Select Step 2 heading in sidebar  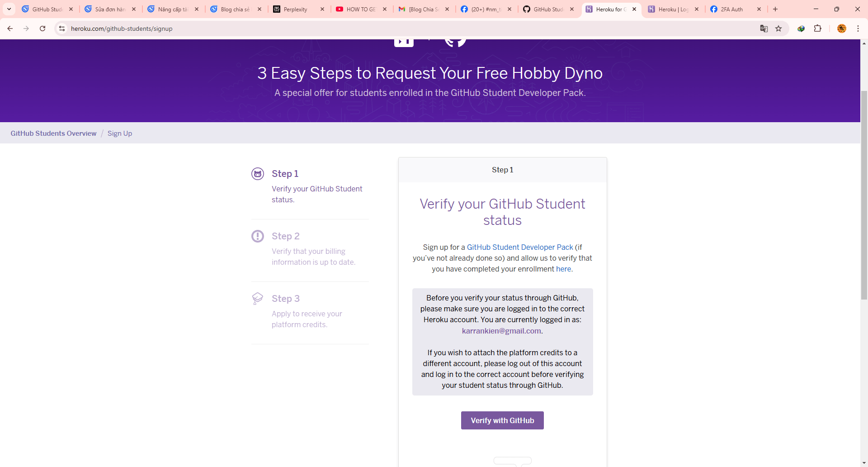pyautogui.click(x=286, y=236)
